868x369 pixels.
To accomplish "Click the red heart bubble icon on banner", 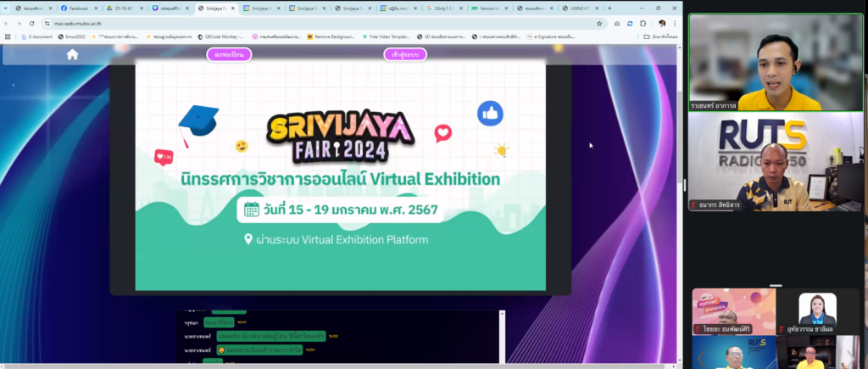I will point(442,133).
